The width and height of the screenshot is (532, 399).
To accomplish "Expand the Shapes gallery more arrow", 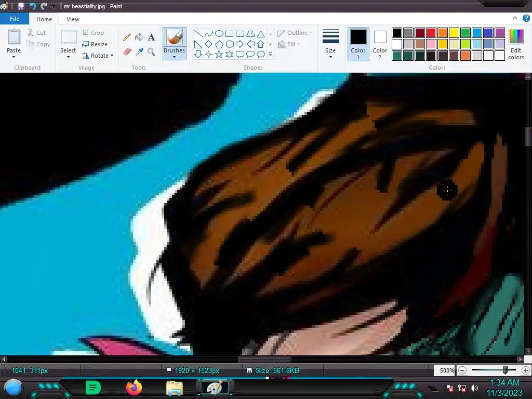I will pyautogui.click(x=270, y=54).
